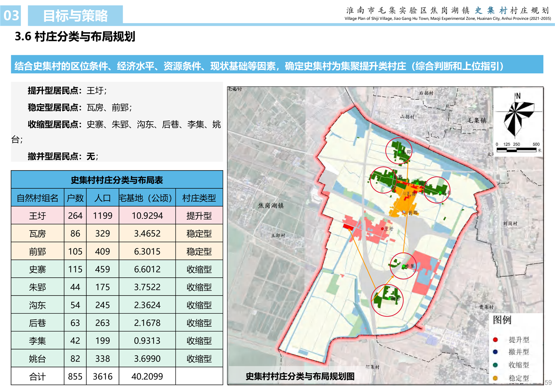The height and width of the screenshot is (392, 555).
Task: Click the 3.6 村庄分类与布局规划 heading
Action: click(75, 36)
